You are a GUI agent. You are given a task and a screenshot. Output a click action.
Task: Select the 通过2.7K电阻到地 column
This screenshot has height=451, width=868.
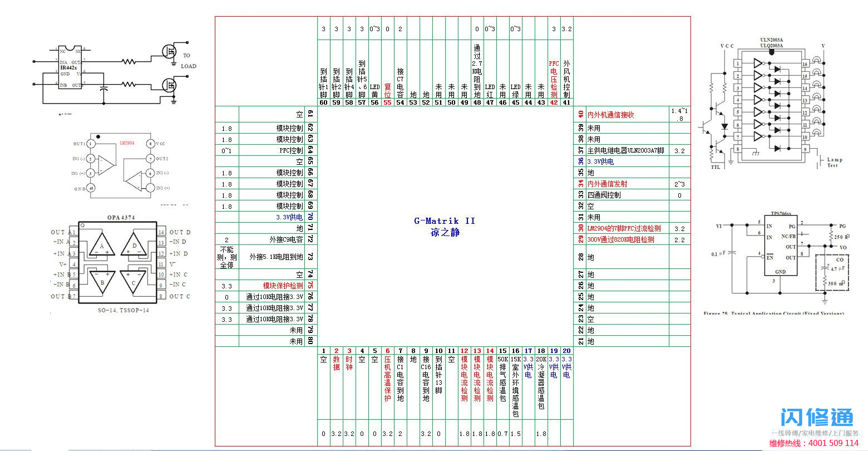tap(477, 71)
